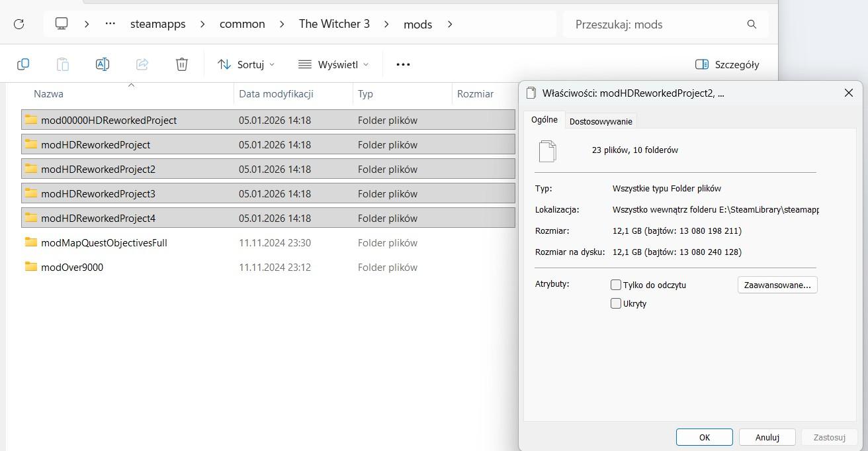Click folder icon of modHDReworkedProject3
The image size is (868, 451).
pos(31,193)
